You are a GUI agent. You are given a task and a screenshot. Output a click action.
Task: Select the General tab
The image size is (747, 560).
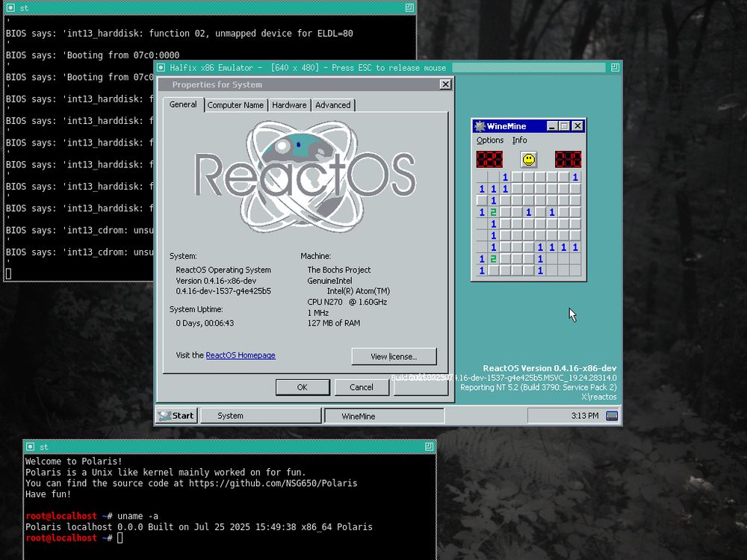click(x=183, y=105)
